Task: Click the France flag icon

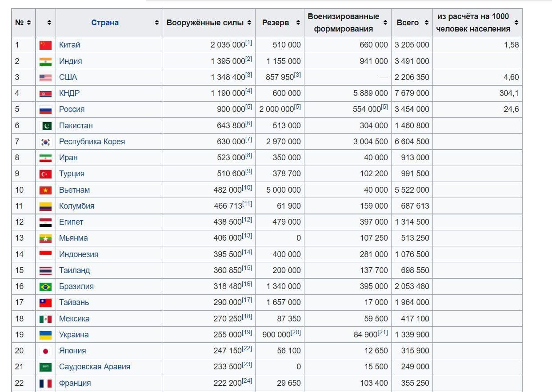Action: pyautogui.click(x=45, y=383)
